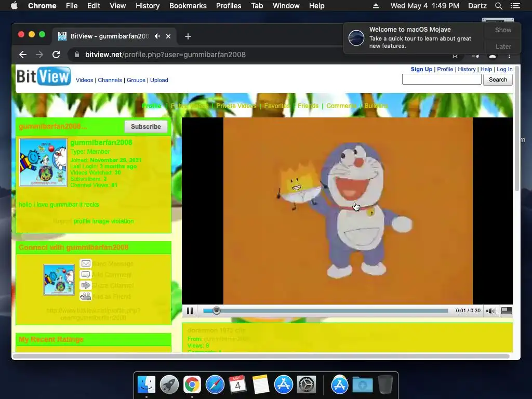Open Notes from the Dock
The height and width of the screenshot is (399, 532).
[x=261, y=385]
